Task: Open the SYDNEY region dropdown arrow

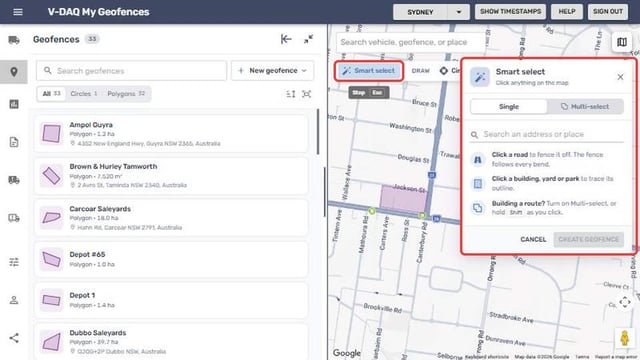Action: point(459,12)
